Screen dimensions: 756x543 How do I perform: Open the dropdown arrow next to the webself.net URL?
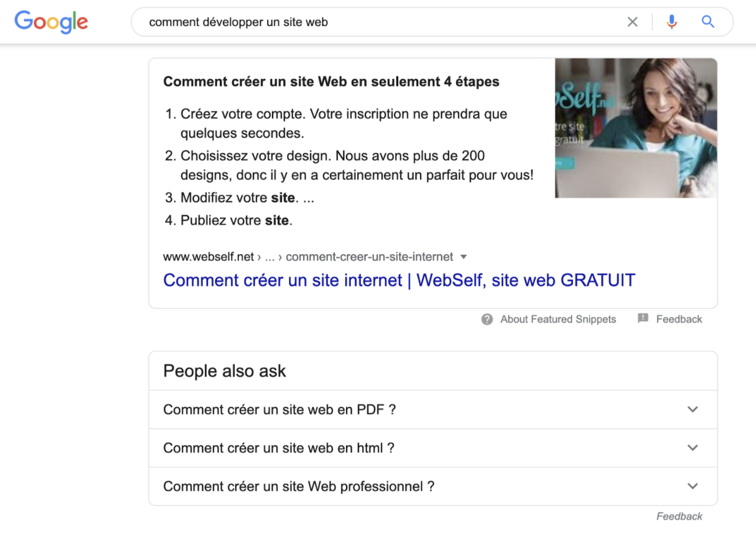(464, 257)
